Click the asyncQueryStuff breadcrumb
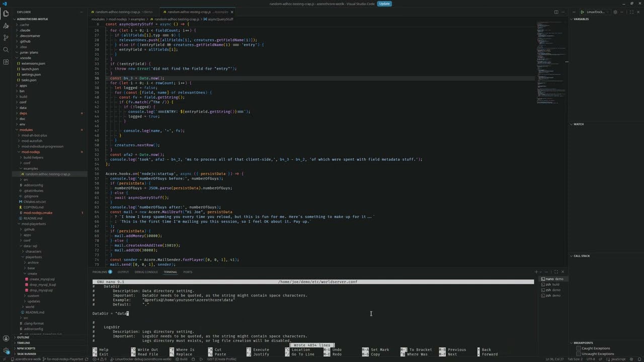The width and height of the screenshot is (644, 362). (220, 19)
